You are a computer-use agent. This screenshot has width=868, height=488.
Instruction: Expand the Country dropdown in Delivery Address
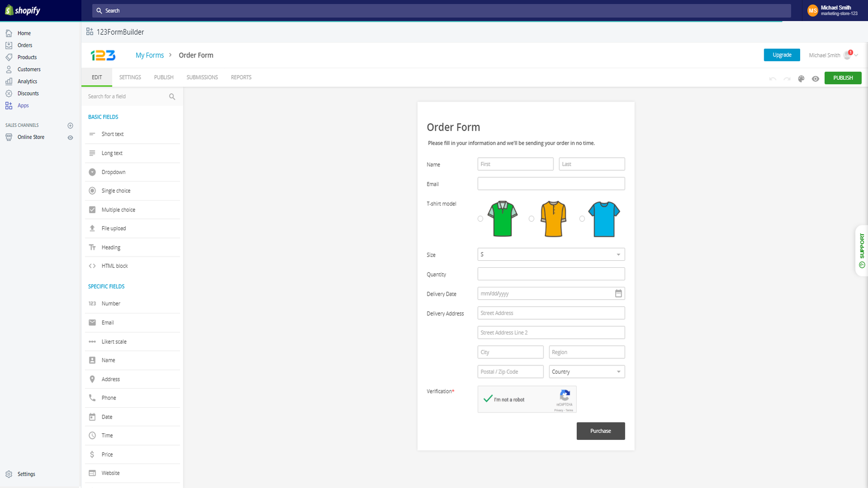(x=586, y=371)
